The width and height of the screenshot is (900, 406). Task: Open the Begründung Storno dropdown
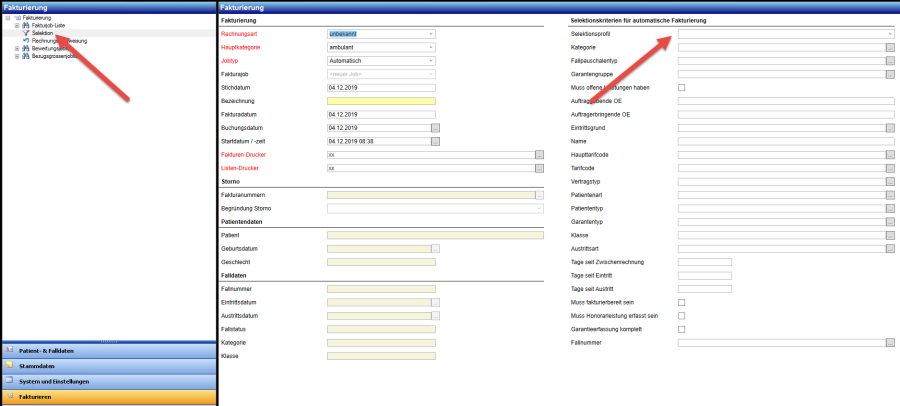pos(540,208)
